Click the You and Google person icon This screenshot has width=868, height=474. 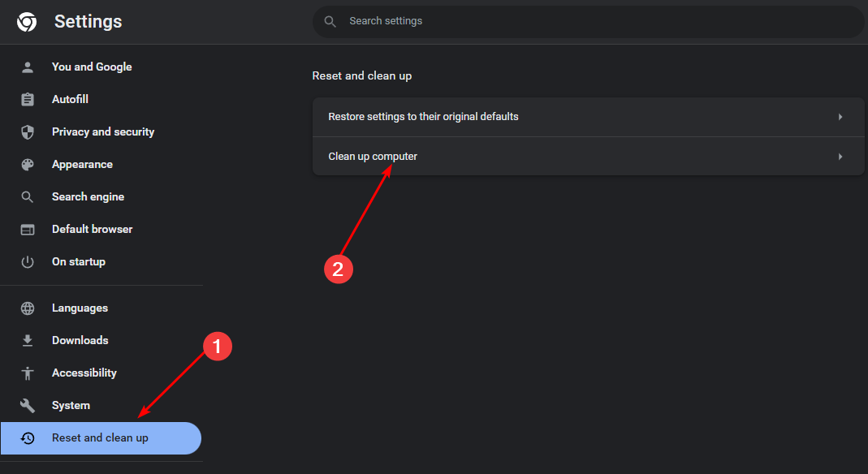coord(28,67)
